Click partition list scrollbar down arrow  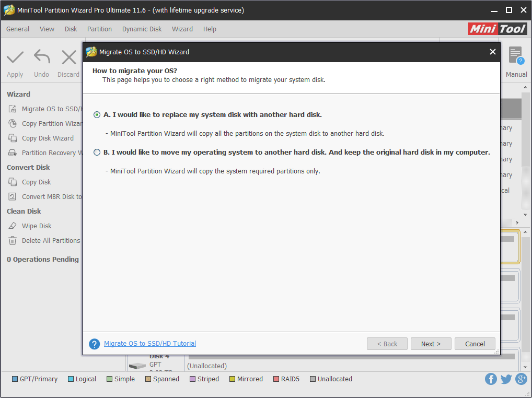pyautogui.click(x=526, y=215)
